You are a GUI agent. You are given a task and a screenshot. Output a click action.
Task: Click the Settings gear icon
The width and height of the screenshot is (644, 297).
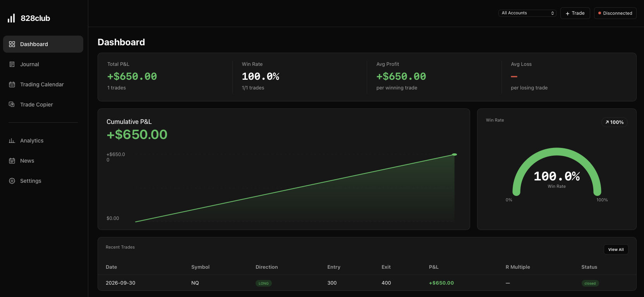click(x=12, y=181)
